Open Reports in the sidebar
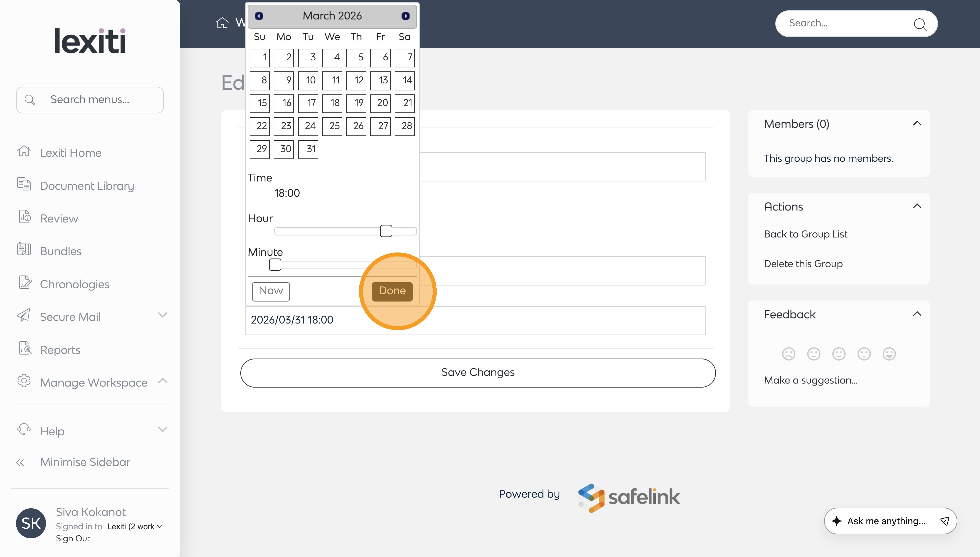This screenshot has width=980, height=557. tap(60, 350)
